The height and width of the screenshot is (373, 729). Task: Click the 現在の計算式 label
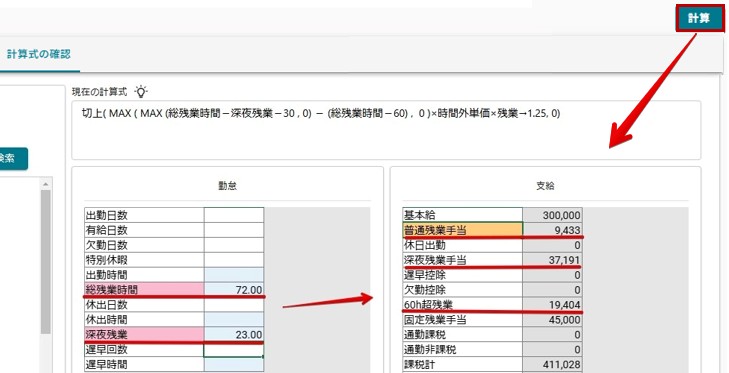(x=99, y=92)
